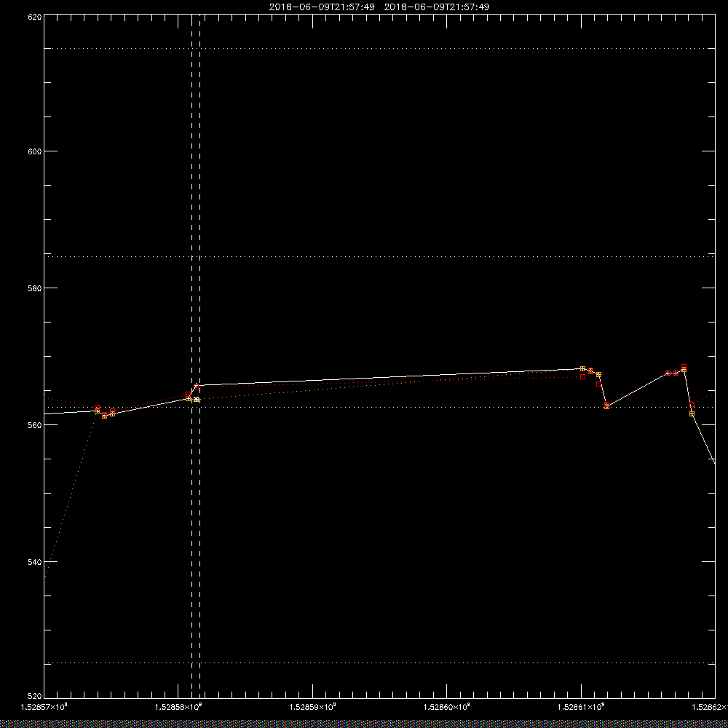This screenshot has width=728, height=728.
Task: Click the 540 y-axis label
Action: (x=35, y=562)
